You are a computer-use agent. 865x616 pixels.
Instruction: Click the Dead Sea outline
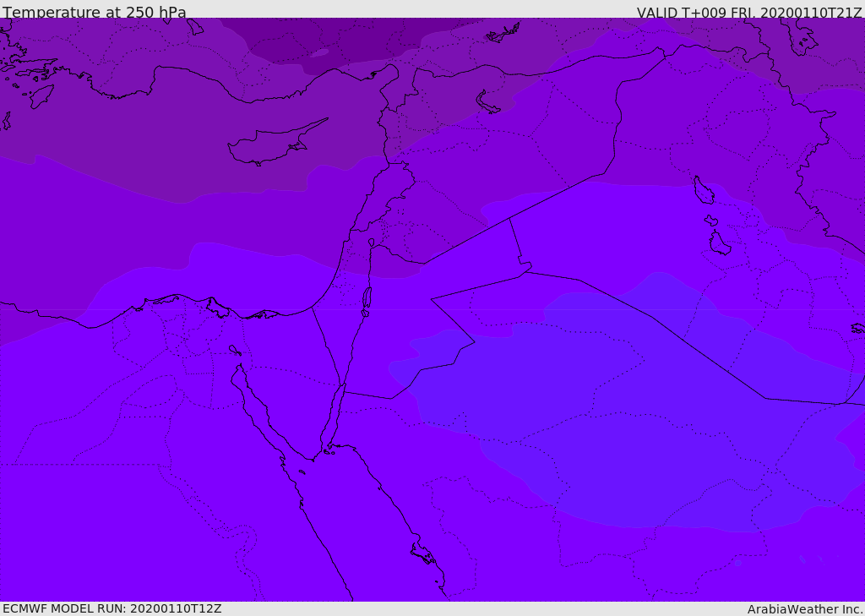coord(367,302)
